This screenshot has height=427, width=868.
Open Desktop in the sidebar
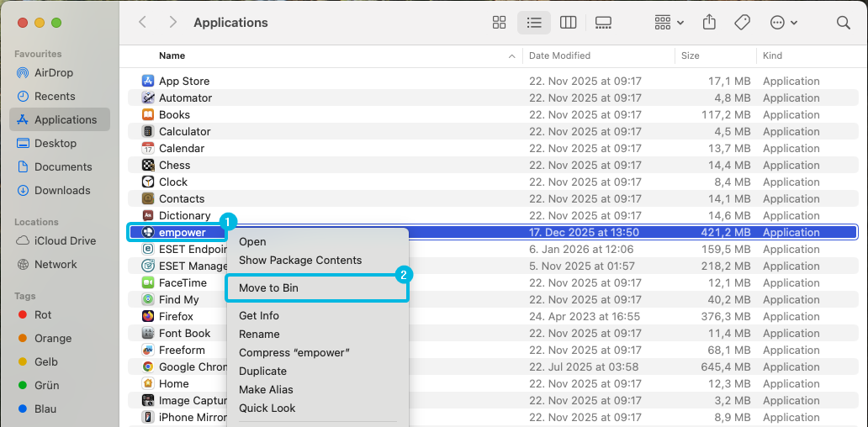tap(60, 143)
